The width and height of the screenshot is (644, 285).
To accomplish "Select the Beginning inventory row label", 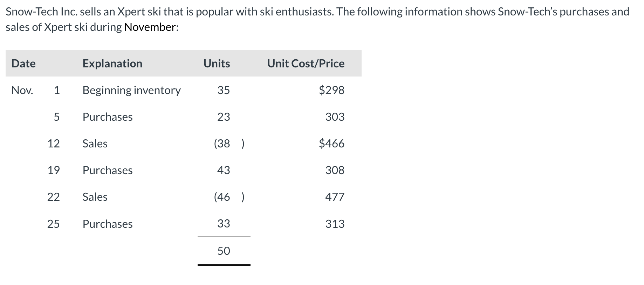I will 131,91.
